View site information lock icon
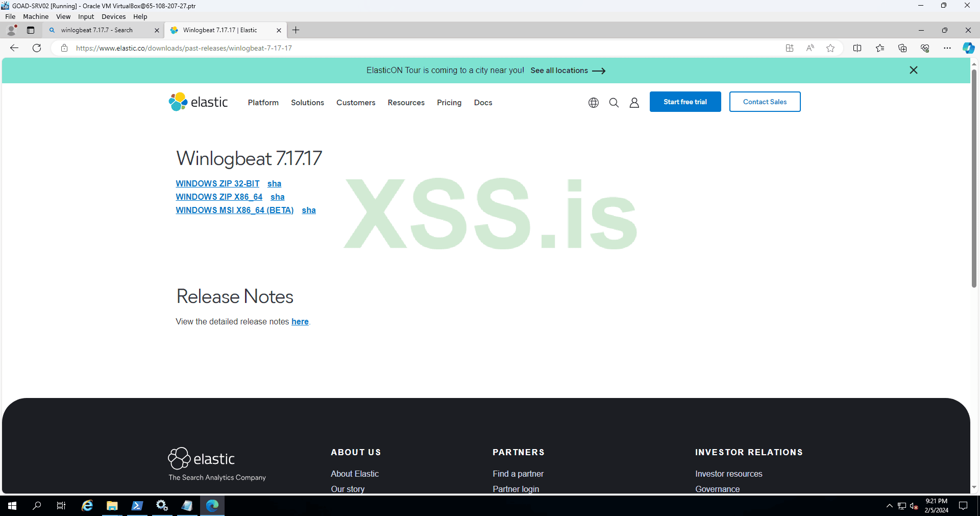 (x=64, y=48)
